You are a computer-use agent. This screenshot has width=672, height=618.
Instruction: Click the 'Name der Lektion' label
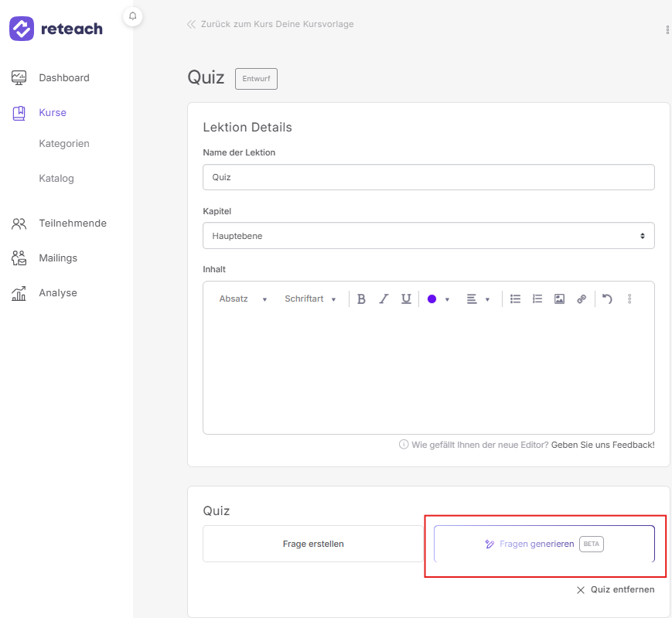coord(239,152)
